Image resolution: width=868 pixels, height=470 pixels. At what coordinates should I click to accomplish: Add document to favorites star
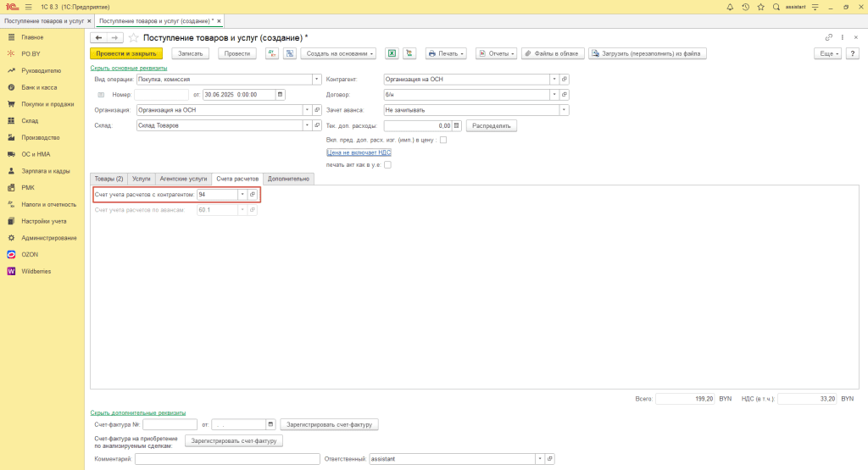point(133,37)
